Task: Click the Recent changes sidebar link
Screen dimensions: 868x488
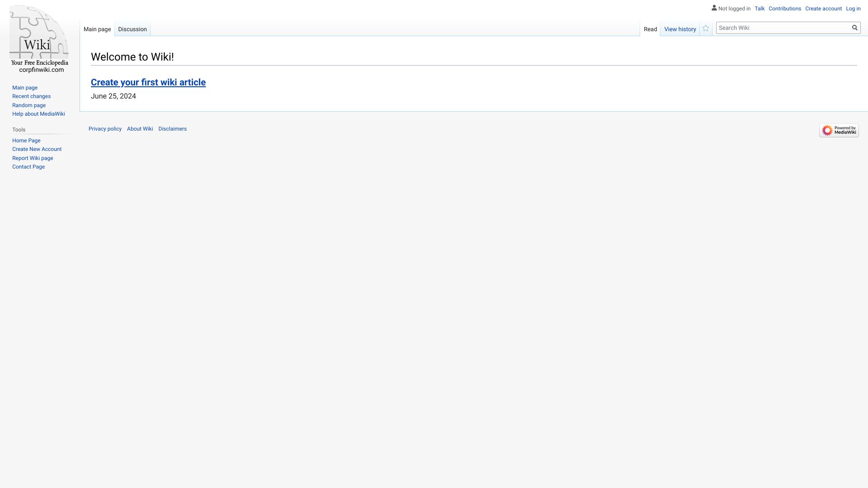Action: 31,96
